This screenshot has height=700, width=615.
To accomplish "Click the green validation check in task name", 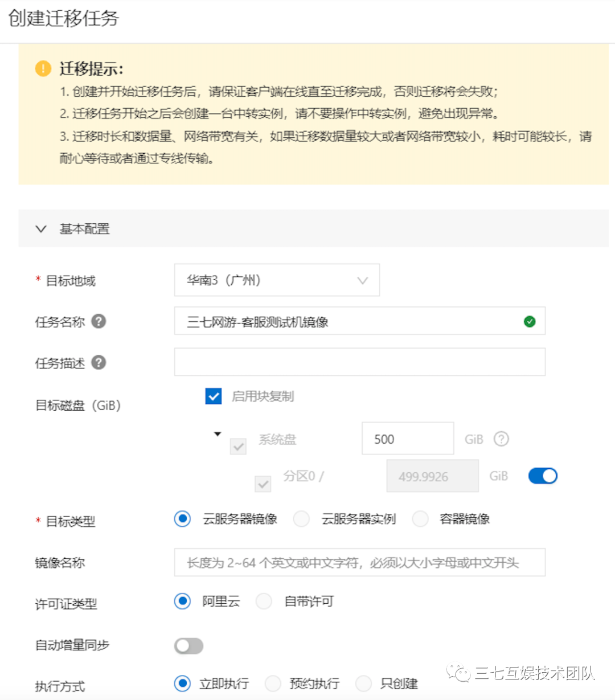I will (x=530, y=322).
